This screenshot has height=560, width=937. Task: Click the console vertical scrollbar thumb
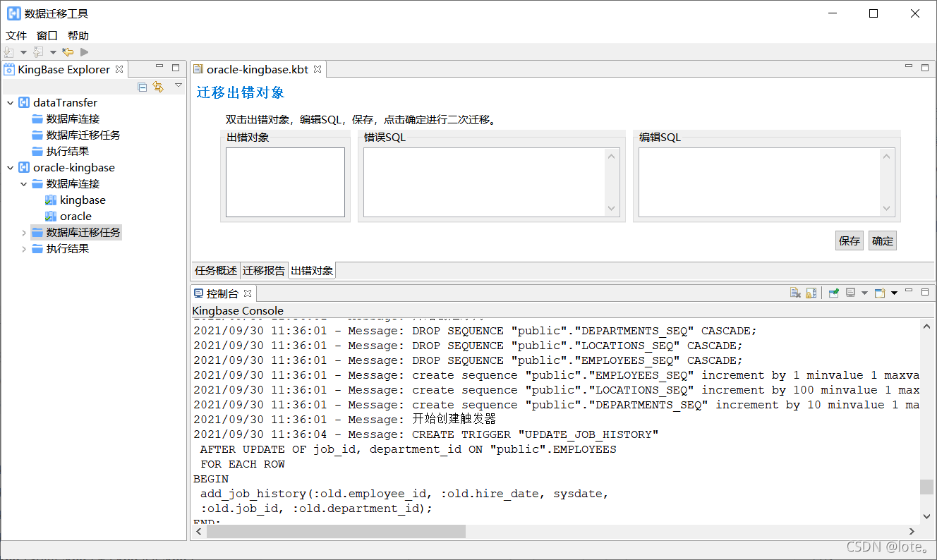coord(927,487)
